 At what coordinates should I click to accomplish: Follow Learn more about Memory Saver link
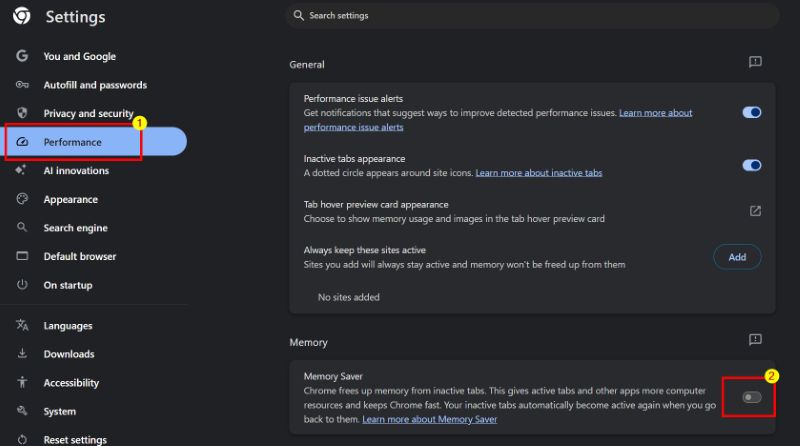(x=429, y=420)
